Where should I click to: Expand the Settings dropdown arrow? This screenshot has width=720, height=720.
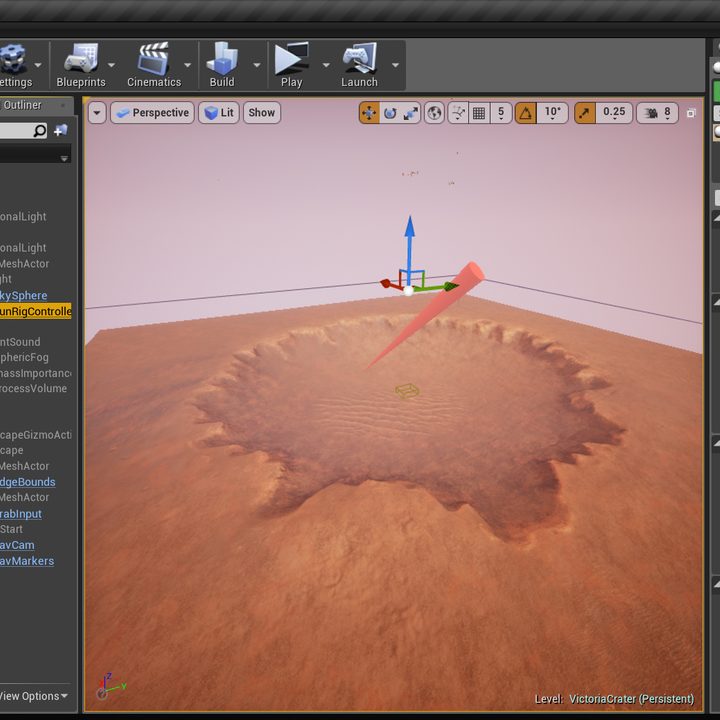[x=38, y=65]
